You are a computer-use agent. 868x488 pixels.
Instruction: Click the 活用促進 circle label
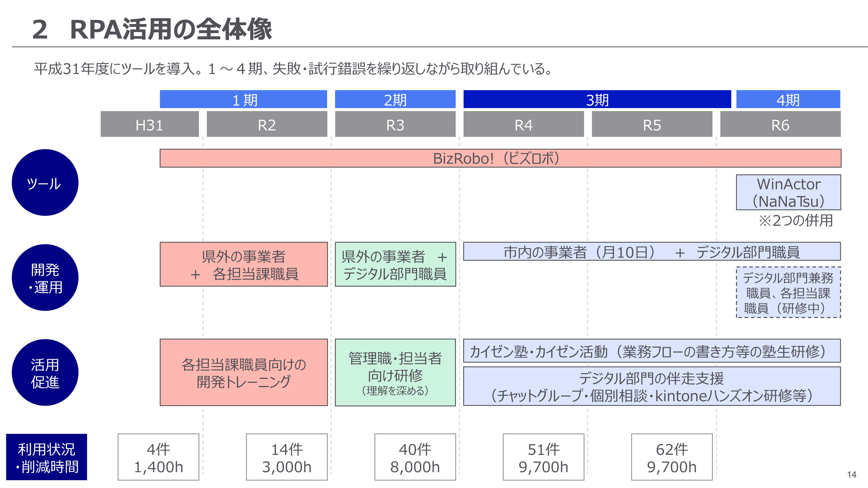coord(45,373)
